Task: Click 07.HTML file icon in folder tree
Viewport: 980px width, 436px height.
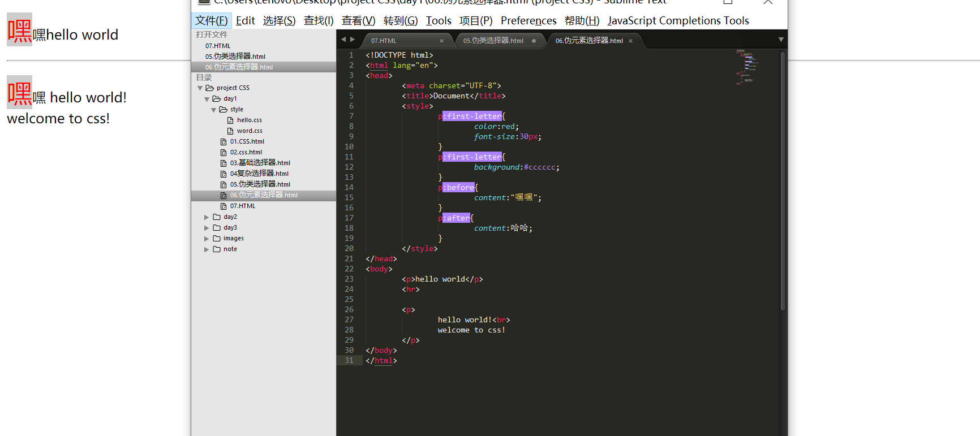Action: (x=223, y=206)
